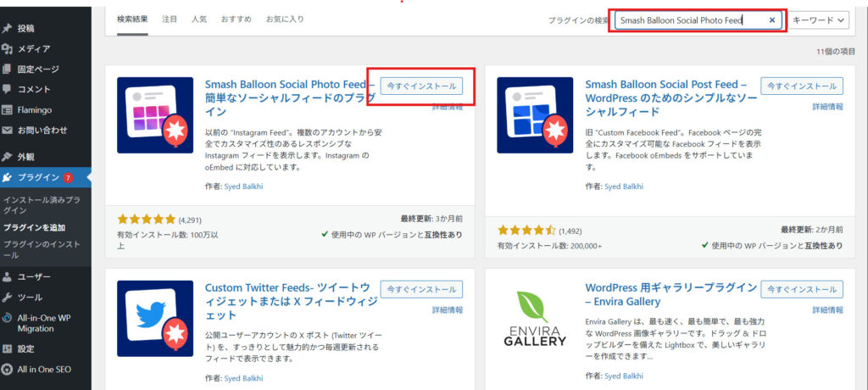Open 詳細情報 for Envira Gallery
This screenshot has width=868, height=390.
click(828, 310)
